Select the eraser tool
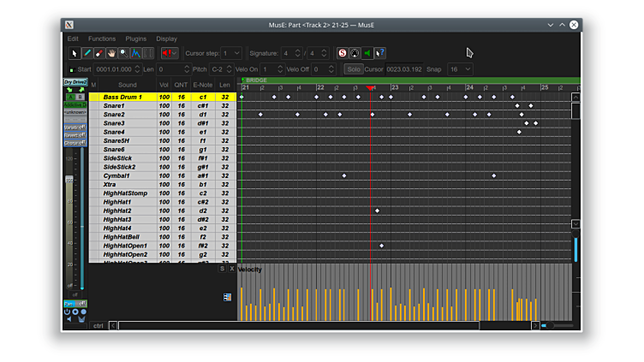The height and width of the screenshot is (362, 644). (99, 53)
